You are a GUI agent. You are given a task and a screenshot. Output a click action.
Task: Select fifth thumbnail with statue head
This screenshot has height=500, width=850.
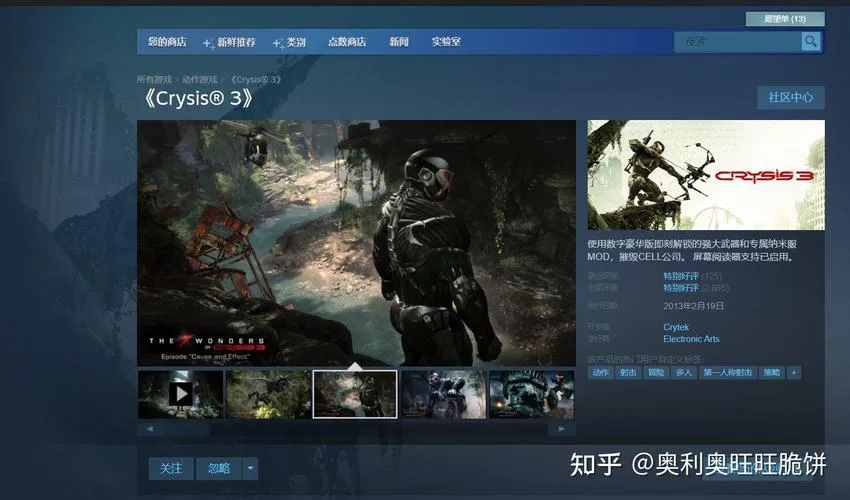(531, 394)
